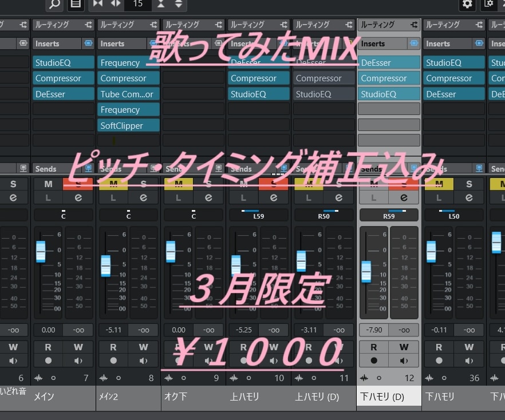Click the channel list icon in toolbar
Viewport: 505px width, 420px height.
tap(76, 5)
